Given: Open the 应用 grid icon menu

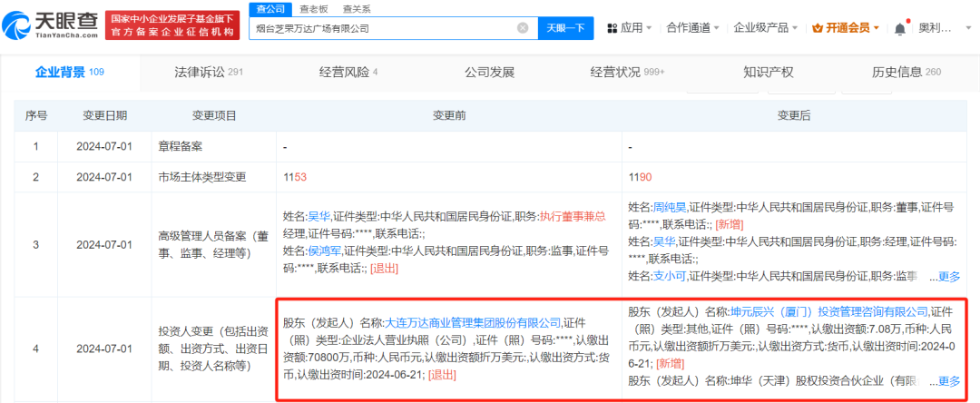Looking at the screenshot, I should tap(612, 28).
